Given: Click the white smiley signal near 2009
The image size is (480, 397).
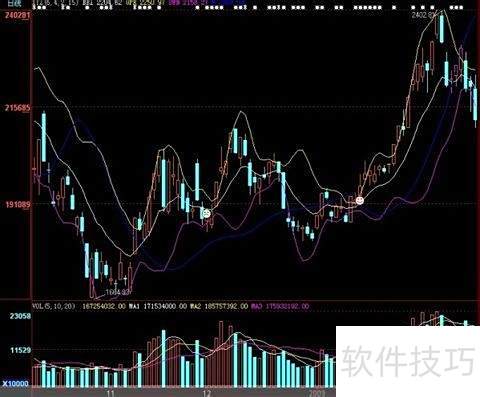Looking at the screenshot, I should pos(359,201).
